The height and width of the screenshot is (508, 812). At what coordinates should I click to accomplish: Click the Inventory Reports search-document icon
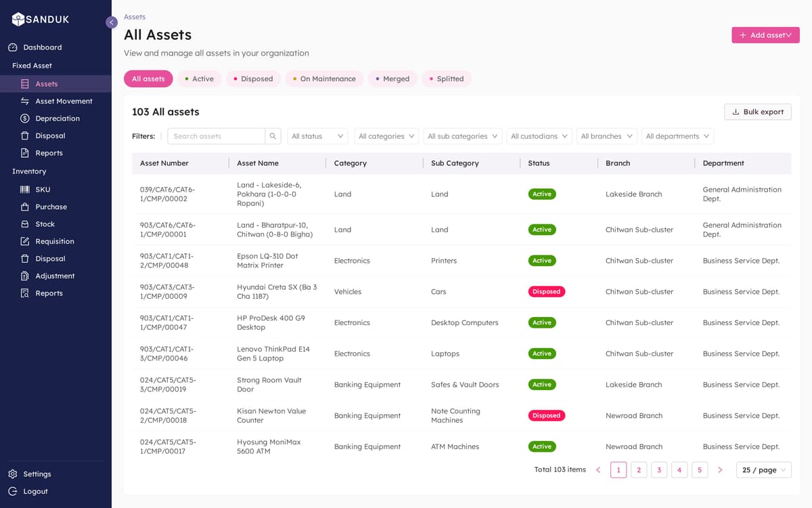coord(25,293)
